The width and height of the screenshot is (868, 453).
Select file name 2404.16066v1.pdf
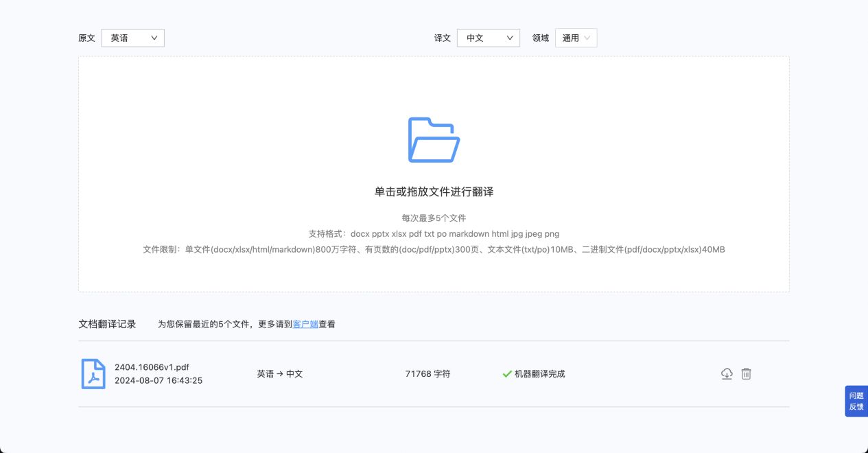[152, 367]
